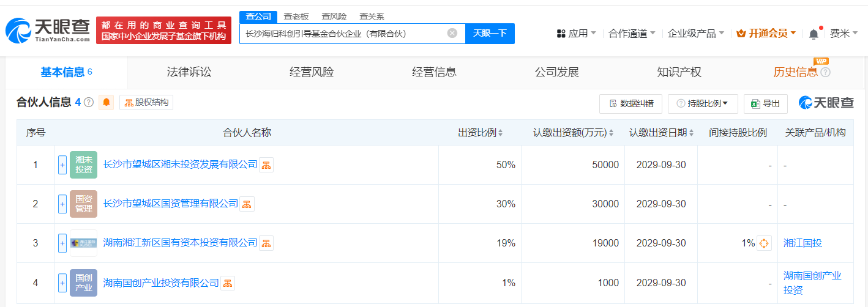Image resolution: width=868 pixels, height=307 pixels.
Task: Open the 应用 dropdown menu
Action: tap(577, 34)
